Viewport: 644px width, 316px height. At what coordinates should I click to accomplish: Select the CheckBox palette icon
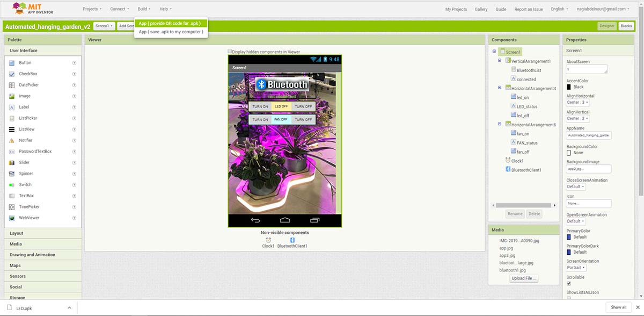point(12,74)
